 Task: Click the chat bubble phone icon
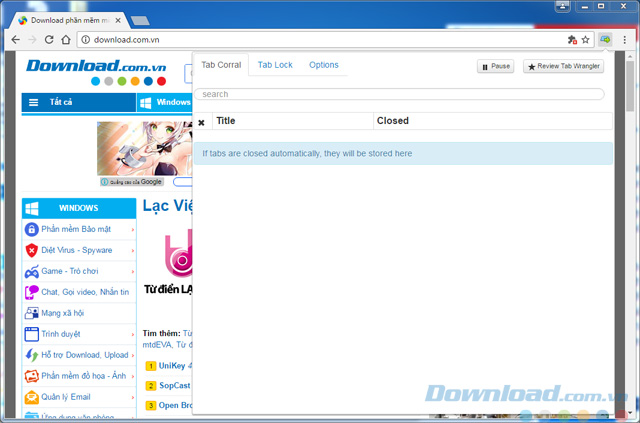click(31, 292)
